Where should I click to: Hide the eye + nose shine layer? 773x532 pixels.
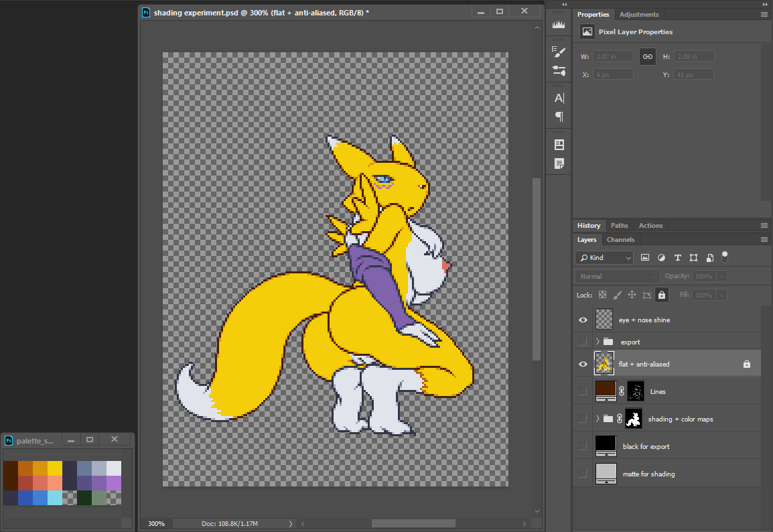coord(583,320)
